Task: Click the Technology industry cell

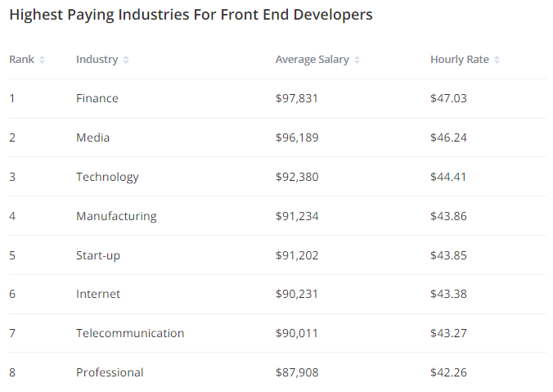Action: [x=107, y=177]
